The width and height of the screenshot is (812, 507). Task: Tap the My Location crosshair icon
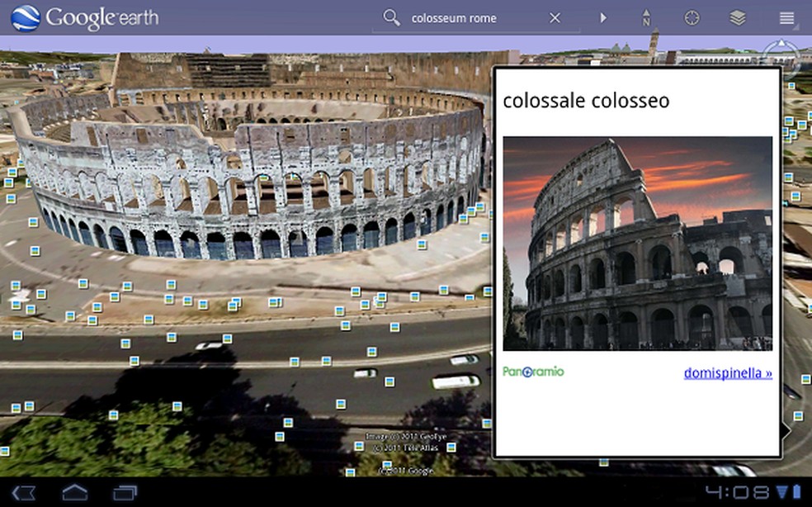point(692,17)
